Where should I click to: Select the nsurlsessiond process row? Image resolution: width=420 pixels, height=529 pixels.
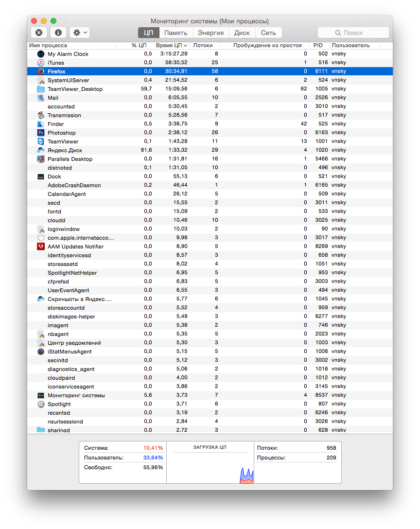(x=210, y=422)
